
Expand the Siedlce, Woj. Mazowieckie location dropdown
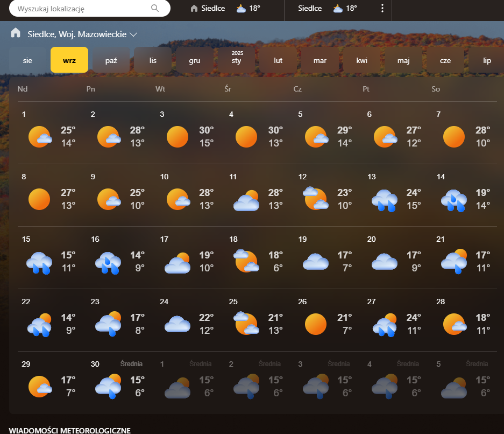134,34
